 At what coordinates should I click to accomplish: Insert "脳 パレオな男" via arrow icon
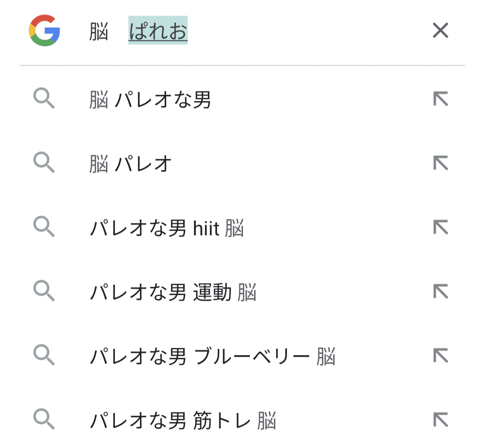click(x=441, y=99)
